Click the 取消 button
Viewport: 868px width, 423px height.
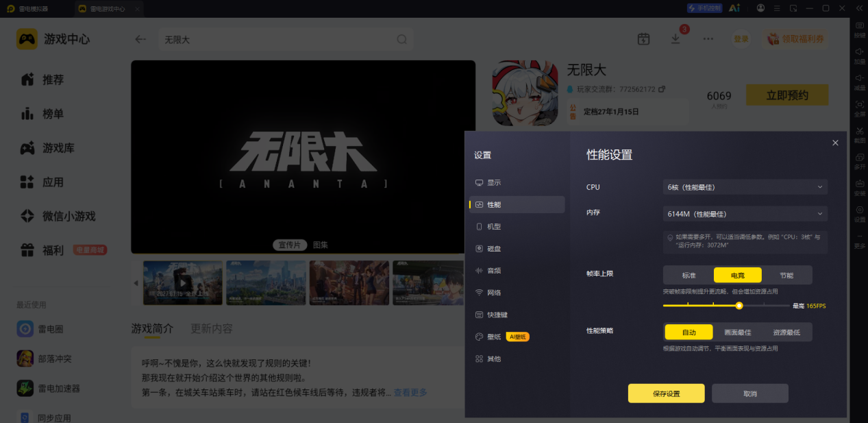(x=750, y=394)
